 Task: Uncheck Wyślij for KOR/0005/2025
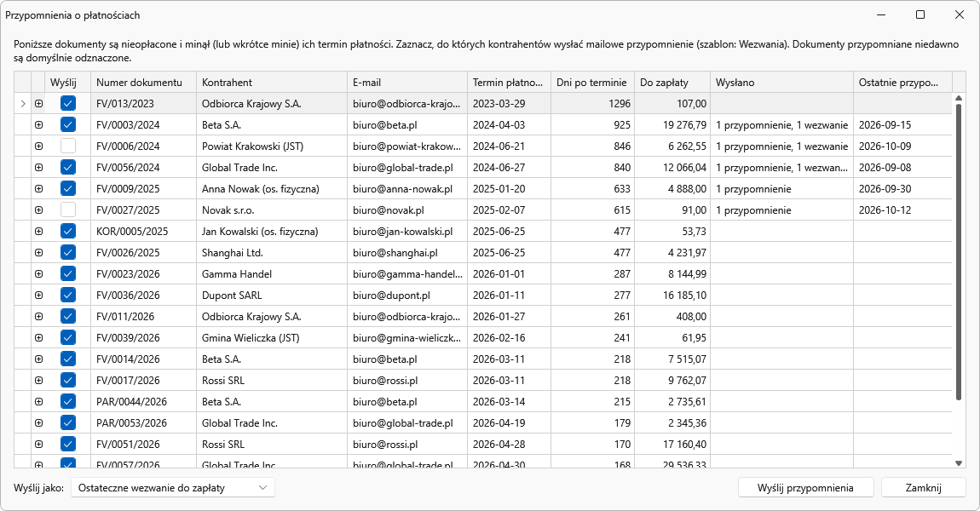coord(68,231)
